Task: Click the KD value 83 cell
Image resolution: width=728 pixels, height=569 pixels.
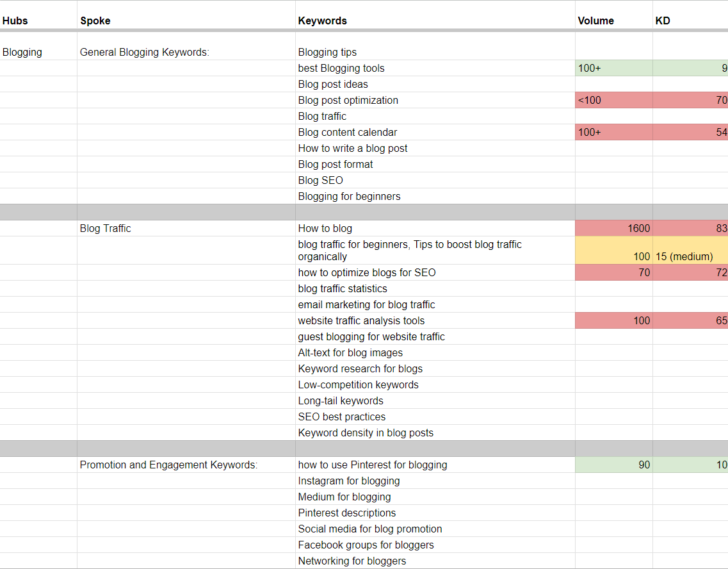Action: pos(690,229)
